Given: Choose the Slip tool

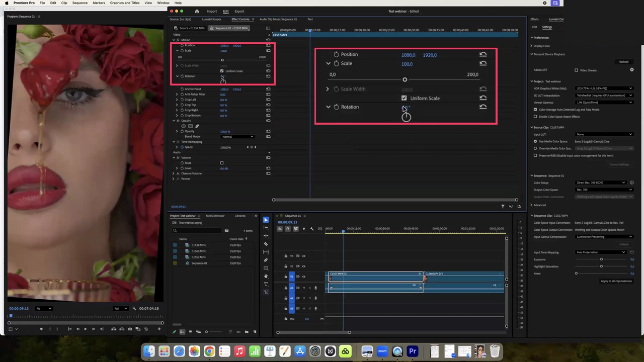Looking at the screenshot, I should 266,252.
